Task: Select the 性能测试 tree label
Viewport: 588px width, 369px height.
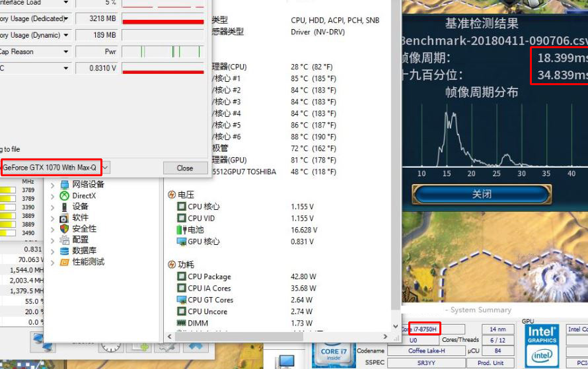Action: pos(89,262)
